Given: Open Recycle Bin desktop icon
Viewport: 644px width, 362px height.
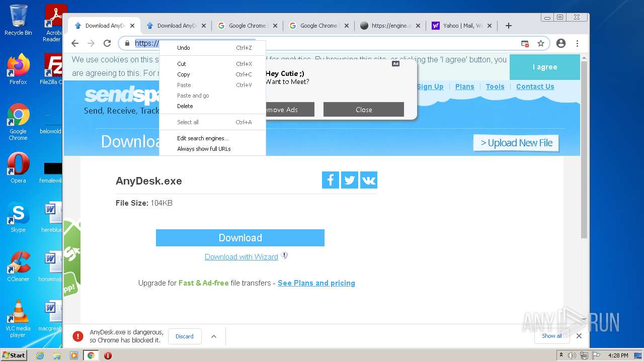Looking at the screenshot, I should point(18,20).
